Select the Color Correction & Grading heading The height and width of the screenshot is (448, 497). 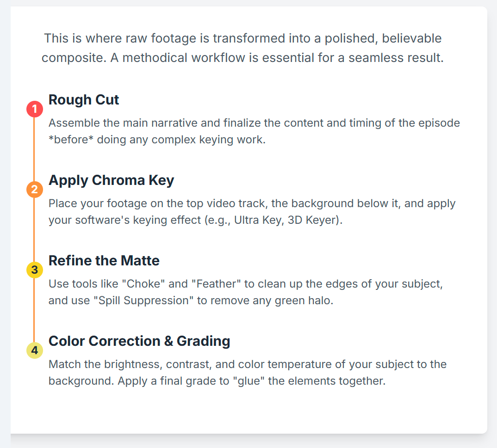pos(139,341)
